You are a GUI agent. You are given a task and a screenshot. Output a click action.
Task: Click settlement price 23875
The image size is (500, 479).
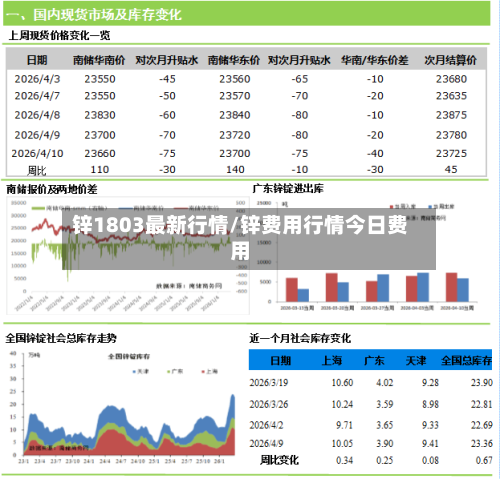(x=451, y=115)
